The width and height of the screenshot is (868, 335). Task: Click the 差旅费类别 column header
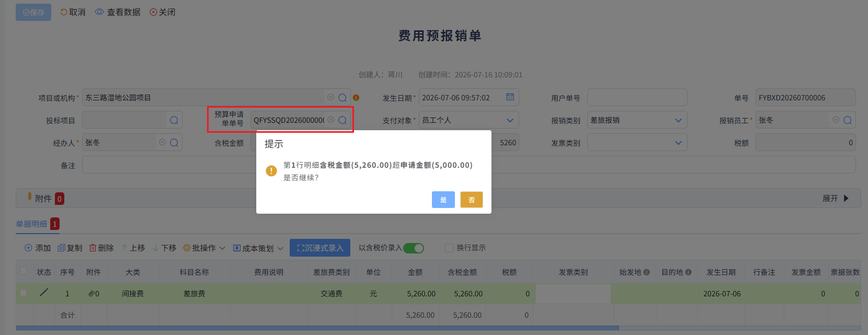[332, 272]
